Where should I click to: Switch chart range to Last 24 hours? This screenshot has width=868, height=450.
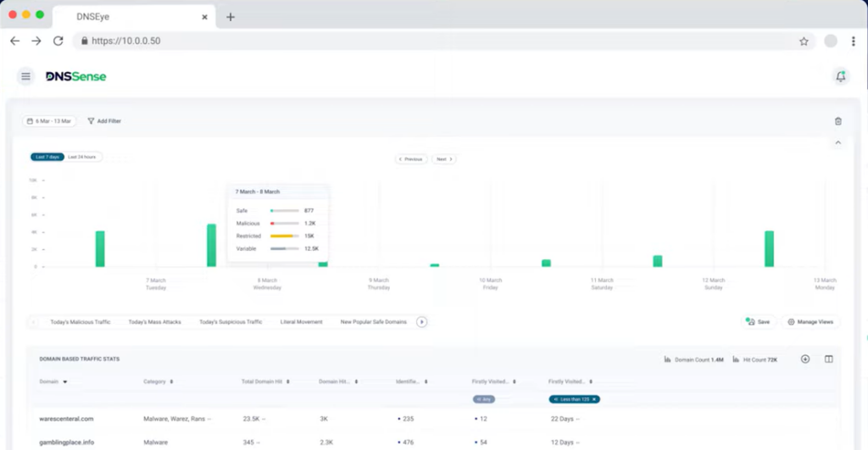pyautogui.click(x=82, y=157)
